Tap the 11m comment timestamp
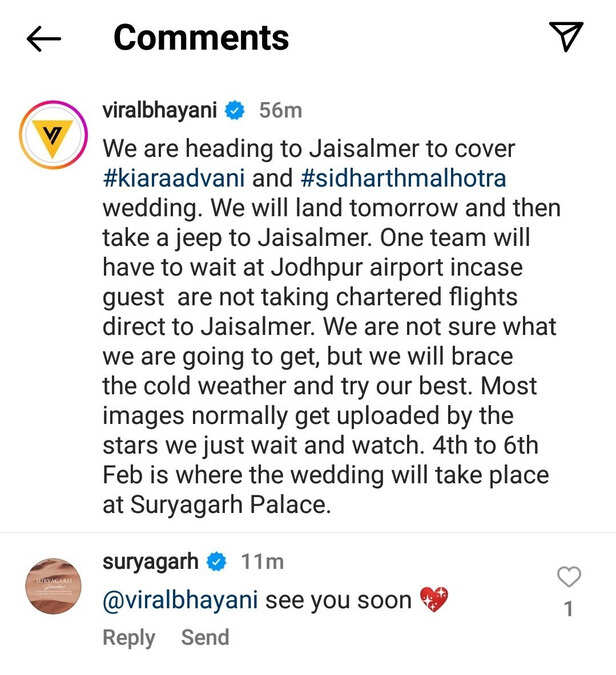 pos(262,562)
